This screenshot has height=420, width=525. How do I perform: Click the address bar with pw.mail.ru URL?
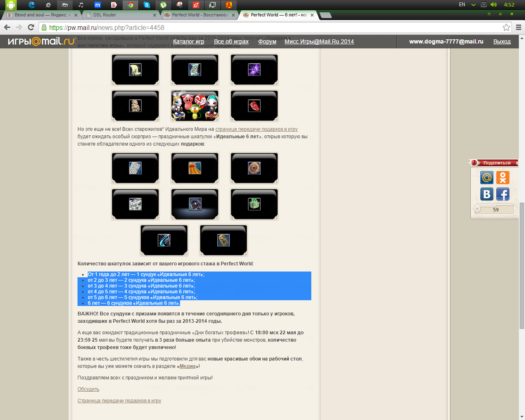(x=271, y=27)
